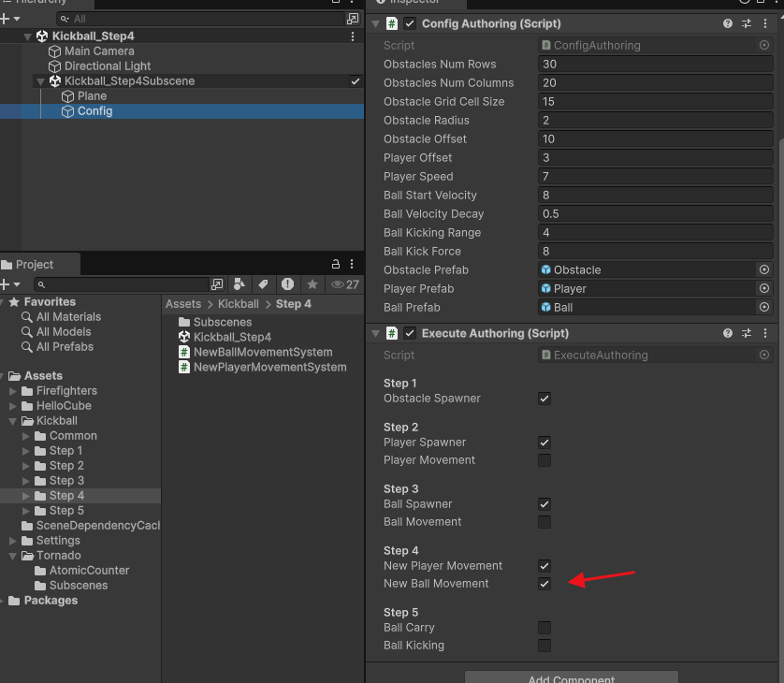Click Search by Label tag icon
Image resolution: width=784 pixels, height=683 pixels.
[x=263, y=284]
